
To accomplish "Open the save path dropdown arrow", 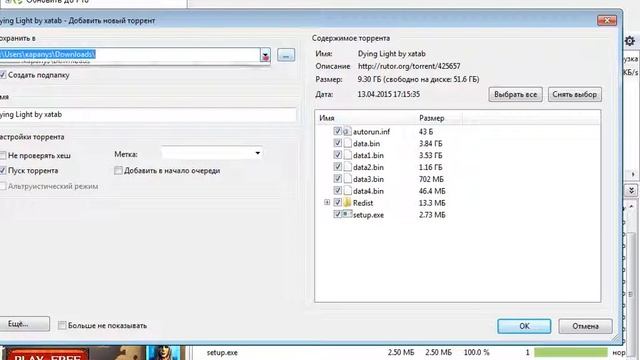I will tap(265, 55).
